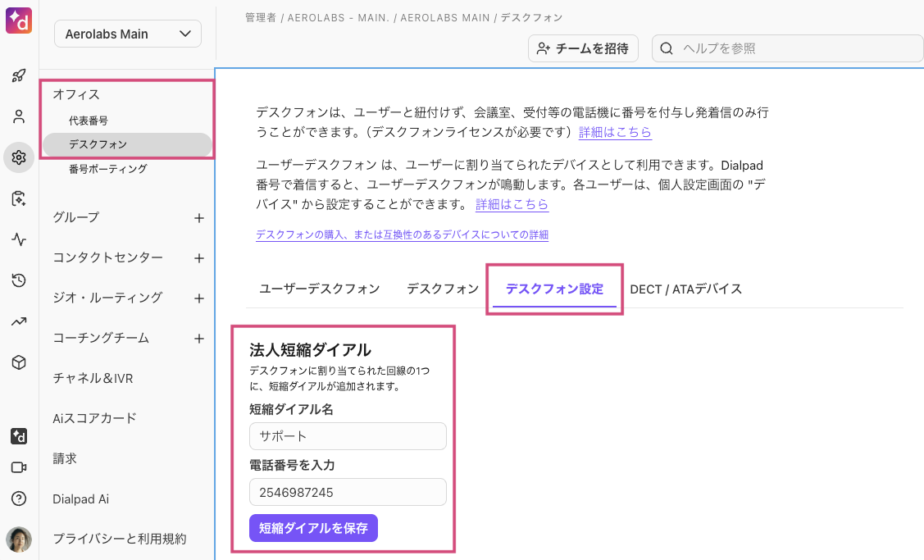Select デスクフォン sidebar item

coord(127,144)
